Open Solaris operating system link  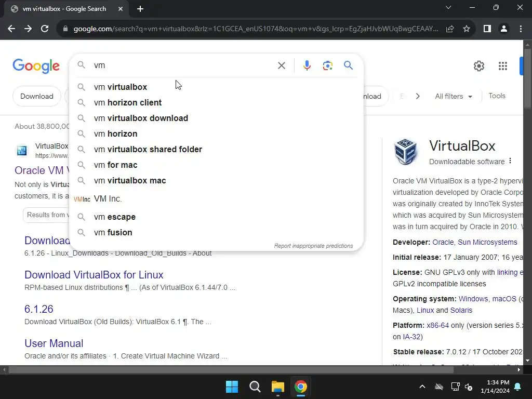(461, 310)
